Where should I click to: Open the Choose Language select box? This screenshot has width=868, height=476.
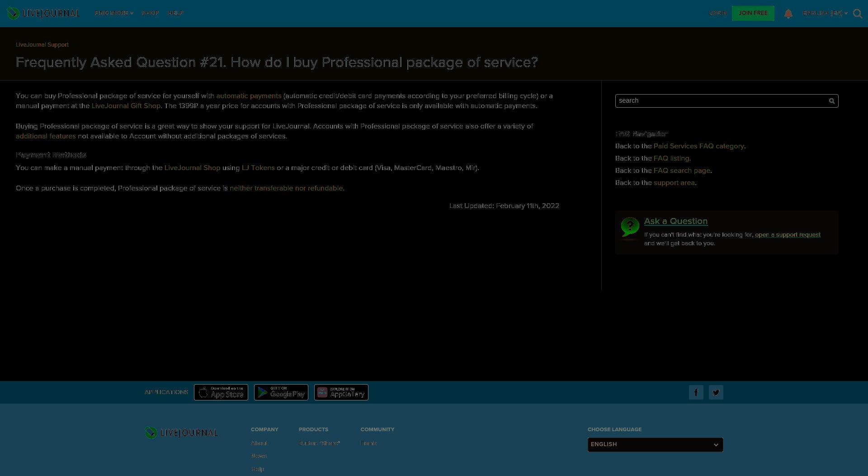coord(656,445)
